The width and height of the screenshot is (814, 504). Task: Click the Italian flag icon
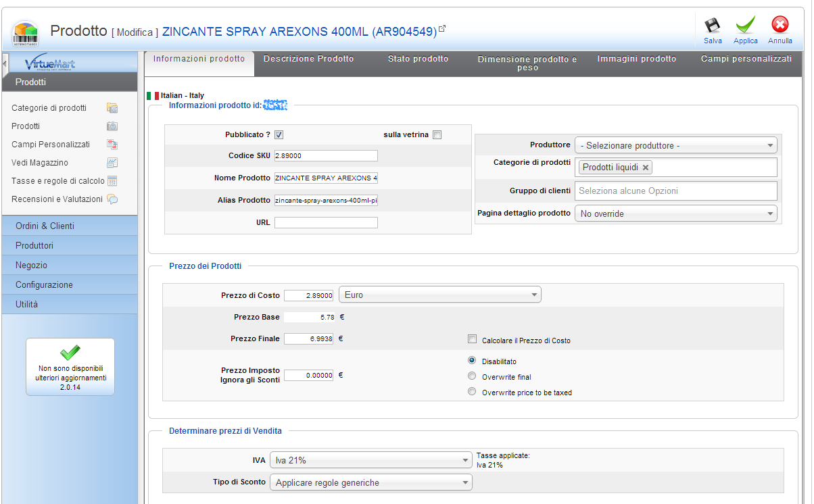pos(153,96)
